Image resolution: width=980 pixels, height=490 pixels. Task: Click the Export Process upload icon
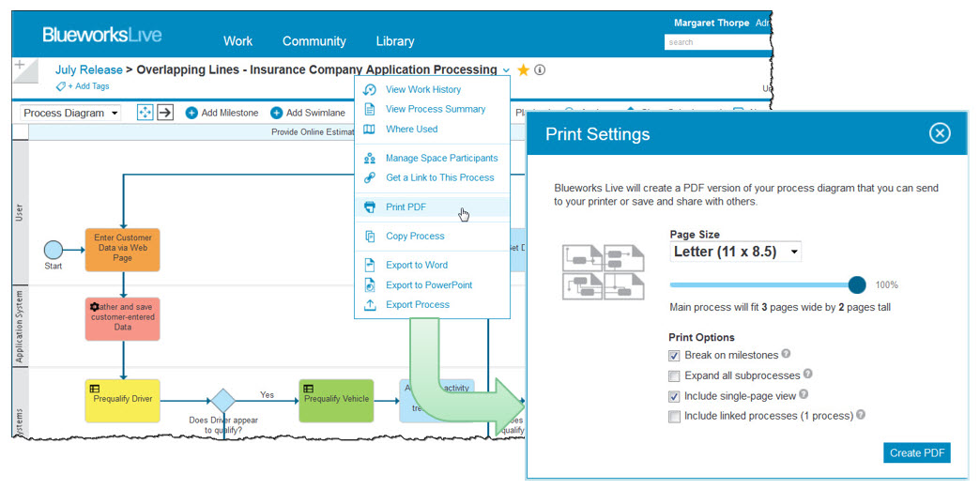pos(369,305)
